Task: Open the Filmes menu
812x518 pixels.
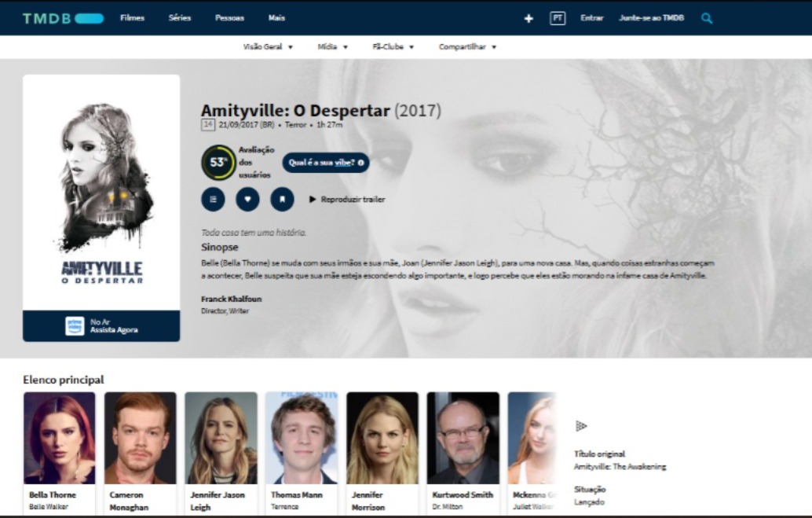Action: pos(132,18)
